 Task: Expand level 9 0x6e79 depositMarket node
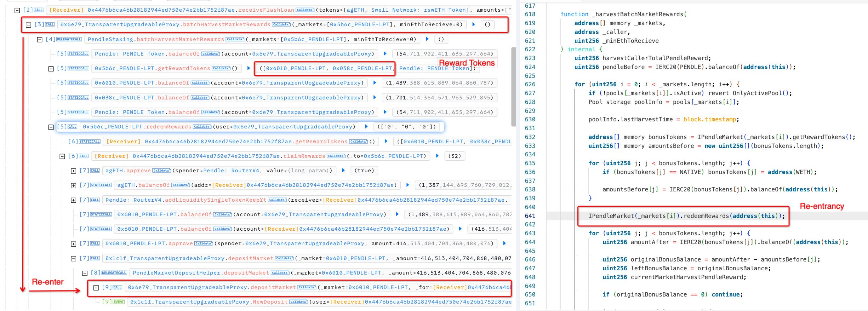96,288
